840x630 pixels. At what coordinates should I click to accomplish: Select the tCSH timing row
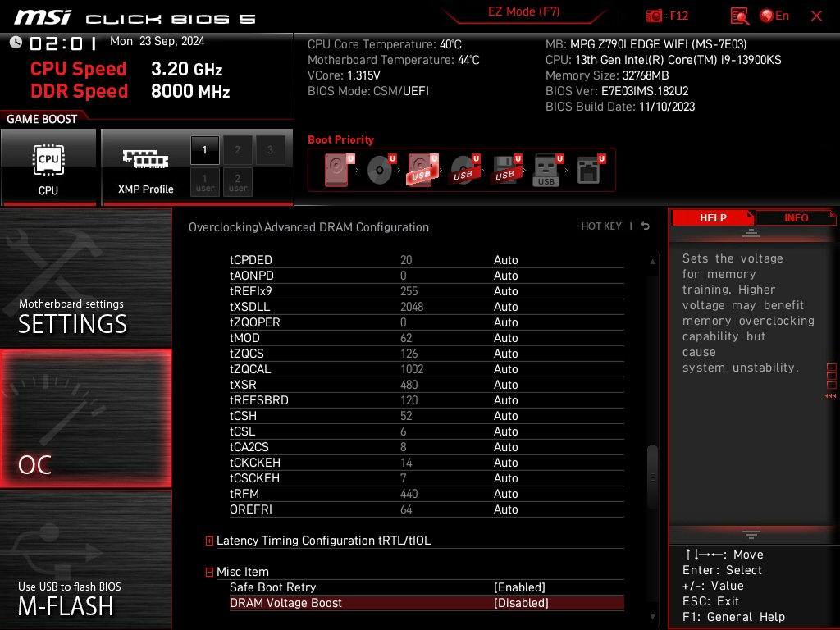point(427,416)
